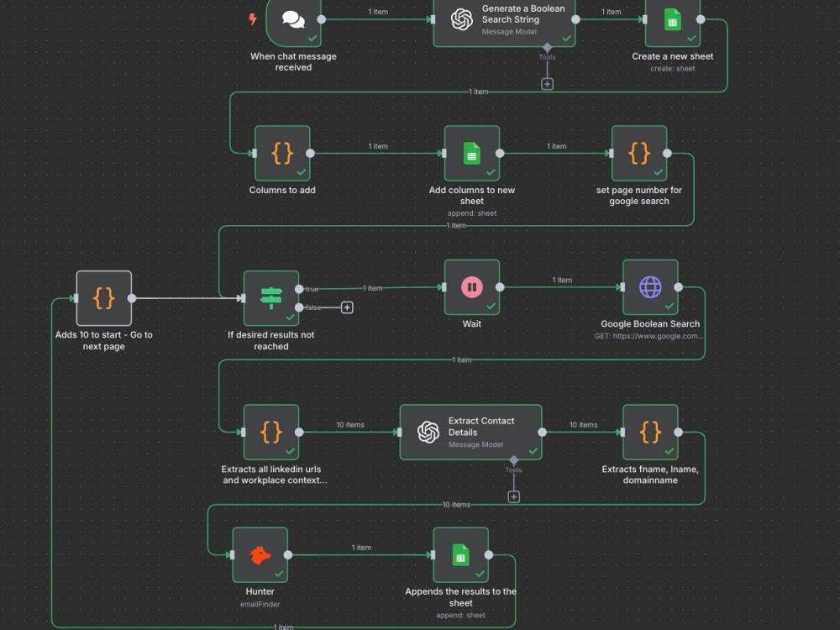Select 'set page number for google search' node
The height and width of the screenshot is (630, 840).
pyautogui.click(x=639, y=153)
